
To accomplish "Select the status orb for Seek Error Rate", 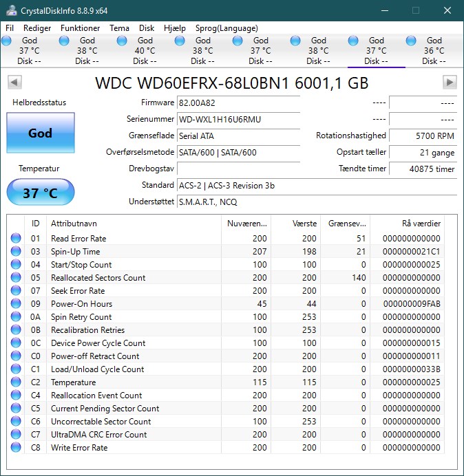I will [x=16, y=290].
